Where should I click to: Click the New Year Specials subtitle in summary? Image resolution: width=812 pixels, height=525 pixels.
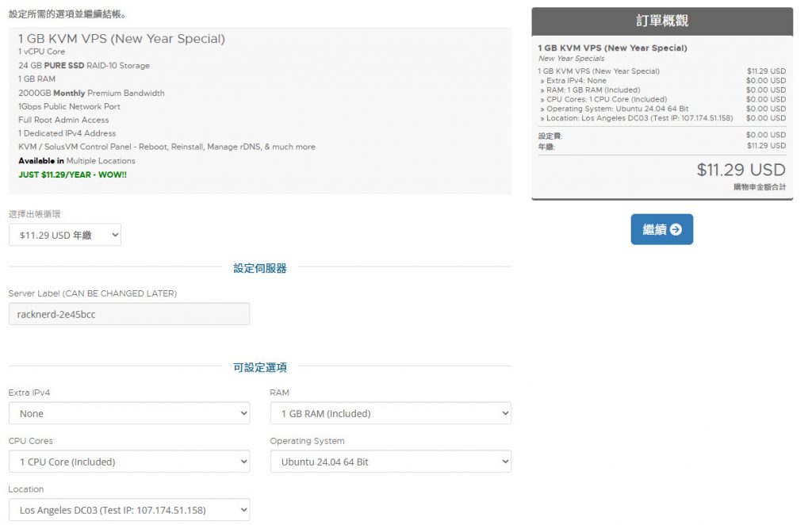pos(571,59)
